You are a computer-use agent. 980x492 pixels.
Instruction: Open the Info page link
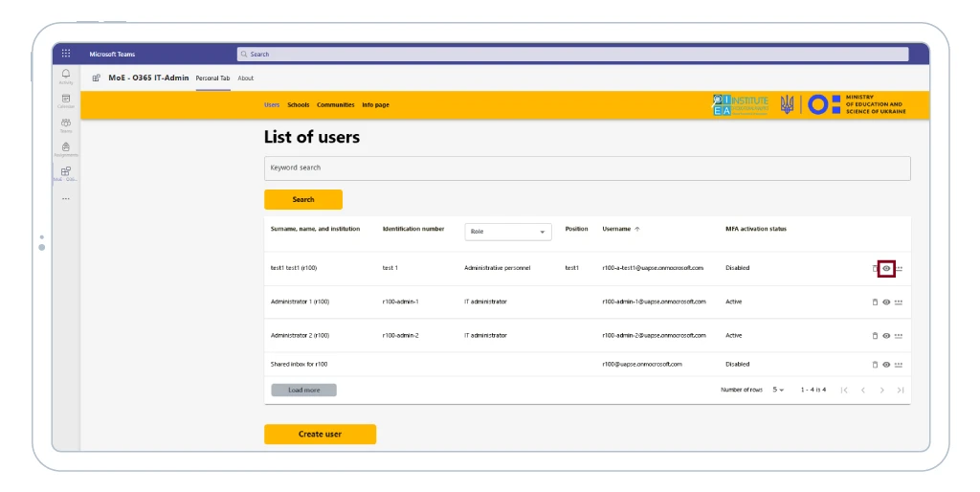[x=375, y=105]
